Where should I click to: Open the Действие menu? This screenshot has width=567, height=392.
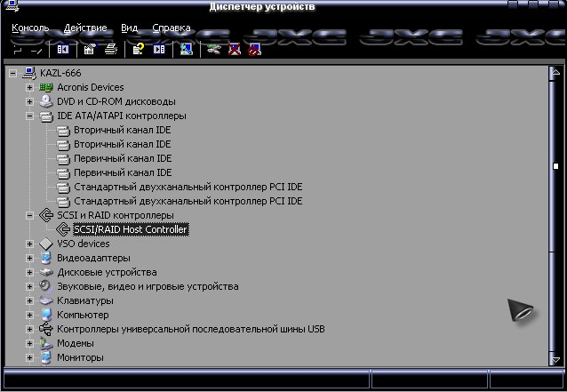pos(85,28)
